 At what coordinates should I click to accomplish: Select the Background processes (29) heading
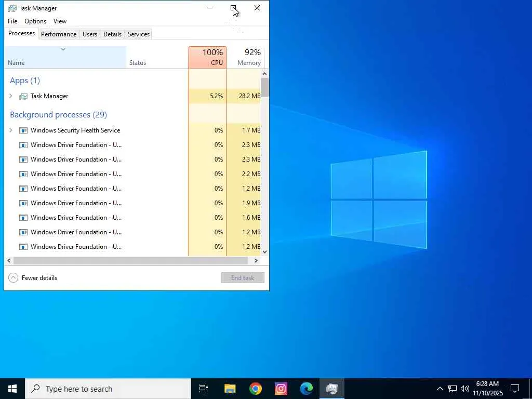[x=58, y=115]
